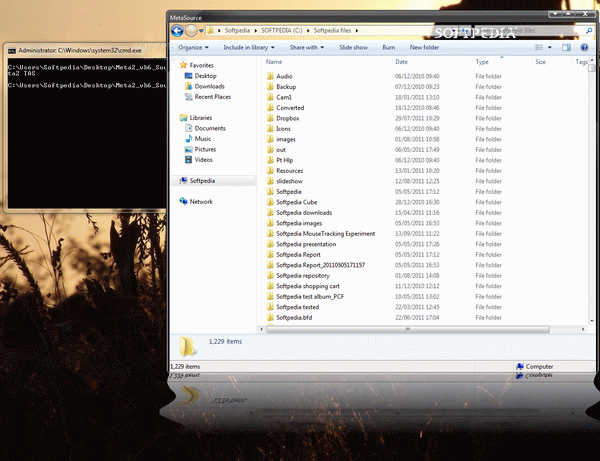The image size is (600, 461).
Task: Click the horizontal scrollbar in file list
Action: [x=408, y=329]
